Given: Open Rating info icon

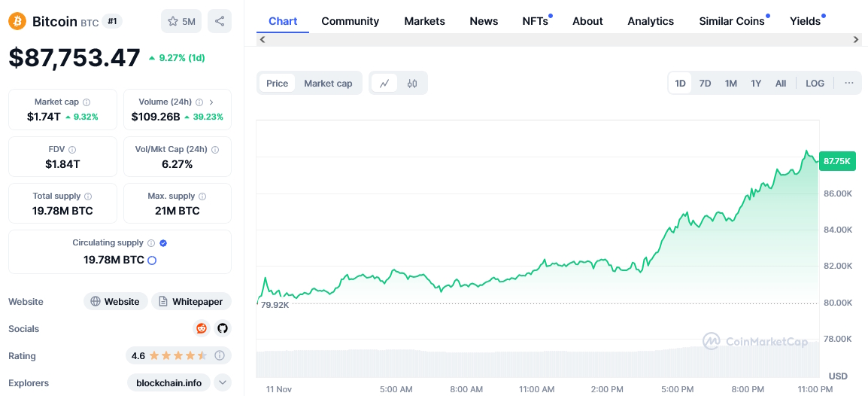Looking at the screenshot, I should 220,355.
